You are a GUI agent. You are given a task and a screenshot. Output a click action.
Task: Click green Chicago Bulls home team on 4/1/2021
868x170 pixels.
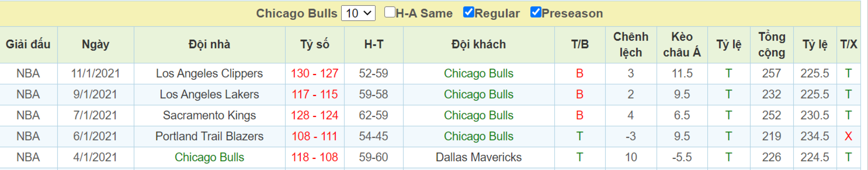coord(209,157)
